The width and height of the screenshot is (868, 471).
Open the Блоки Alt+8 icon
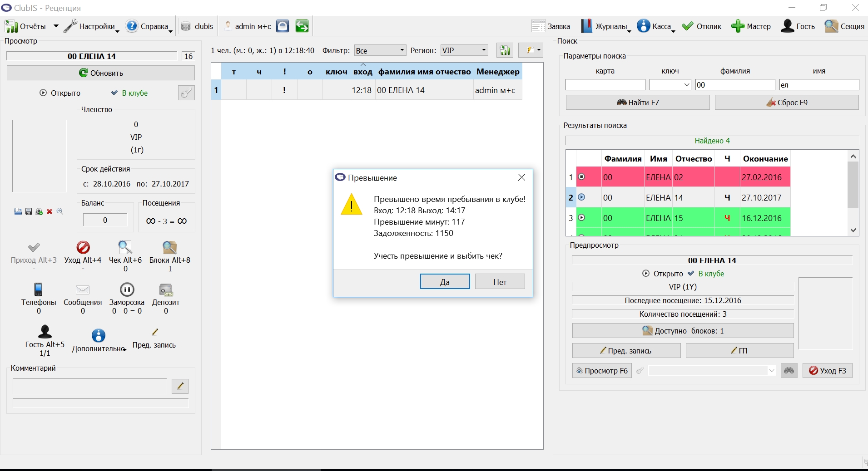click(x=170, y=247)
